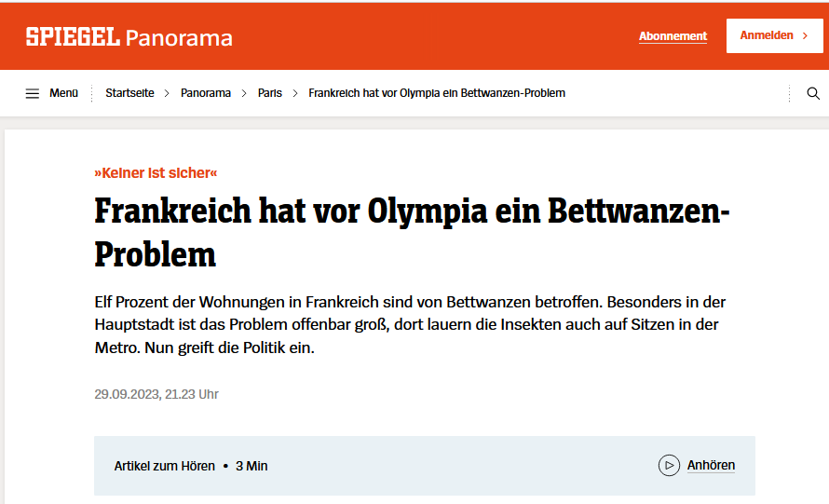Go to the Panorama section in the header
The image size is (829, 504).
click(179, 38)
